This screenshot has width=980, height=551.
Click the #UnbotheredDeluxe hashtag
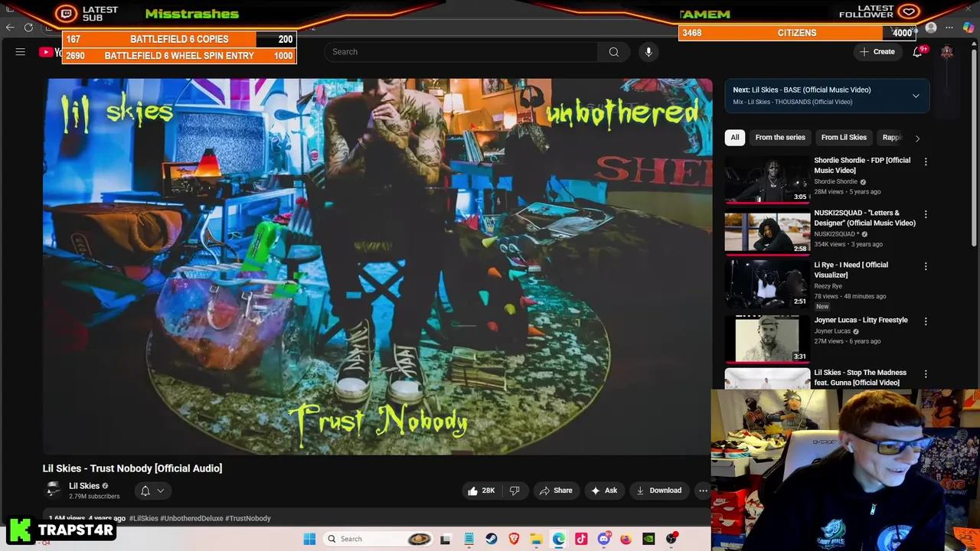(x=191, y=518)
